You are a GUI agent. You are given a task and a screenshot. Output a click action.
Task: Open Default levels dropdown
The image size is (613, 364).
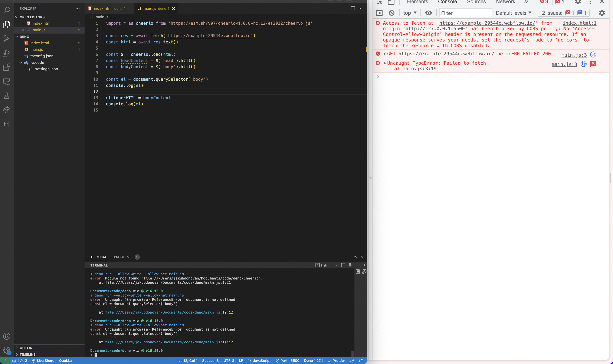[x=513, y=13]
